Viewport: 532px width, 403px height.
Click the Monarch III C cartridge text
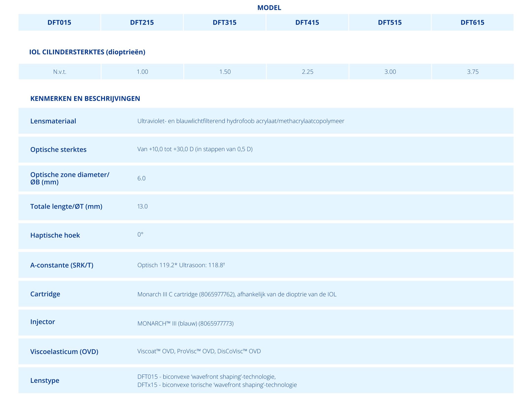click(237, 294)
